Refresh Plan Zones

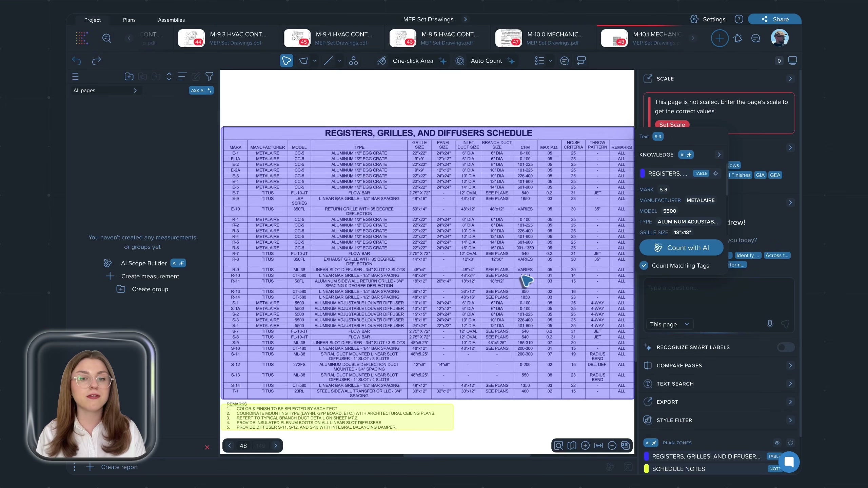[x=791, y=443]
